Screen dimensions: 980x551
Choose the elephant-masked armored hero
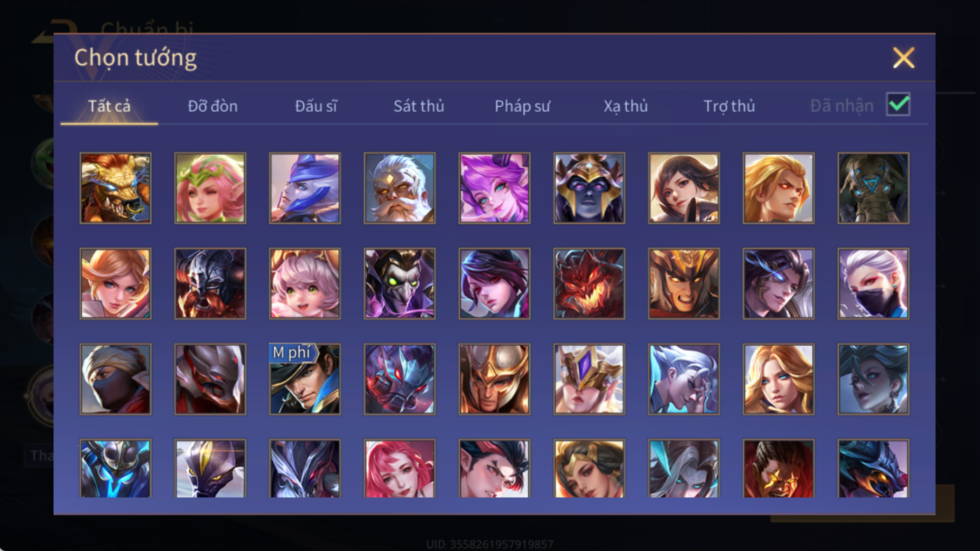click(874, 188)
